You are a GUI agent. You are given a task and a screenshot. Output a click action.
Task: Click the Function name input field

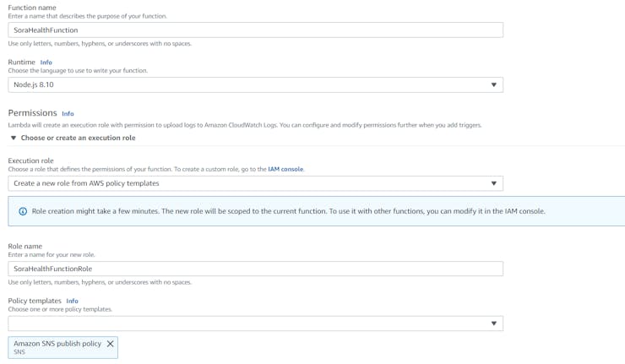(255, 30)
